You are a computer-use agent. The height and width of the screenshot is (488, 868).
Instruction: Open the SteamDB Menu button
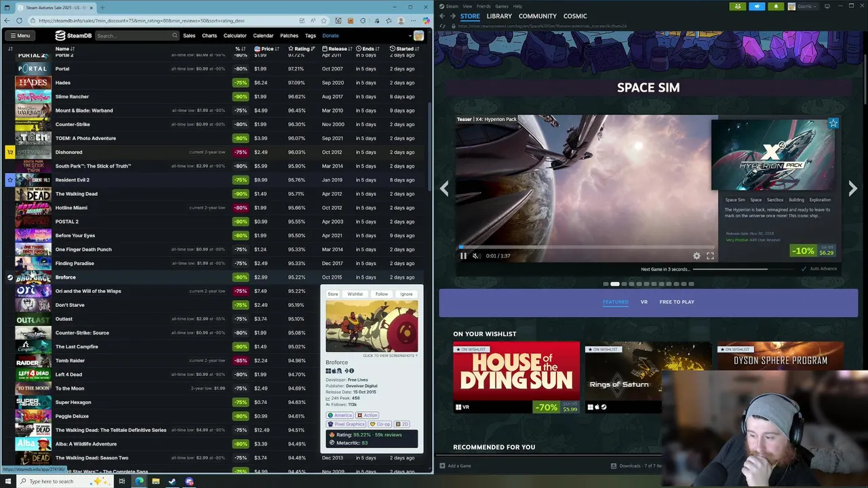pyautogui.click(x=19, y=35)
